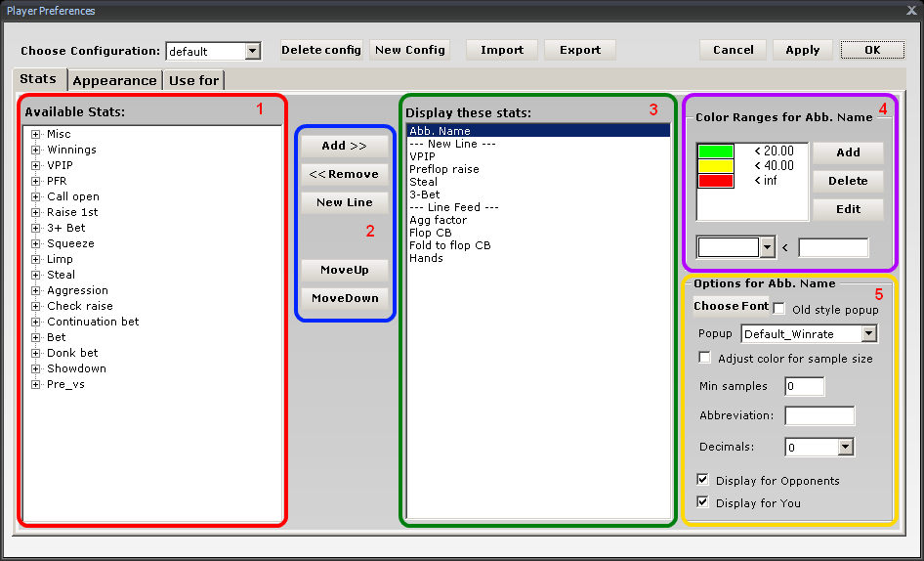Open the Choose Configuration dropdown
This screenshot has height=561, width=924.
pos(252,52)
